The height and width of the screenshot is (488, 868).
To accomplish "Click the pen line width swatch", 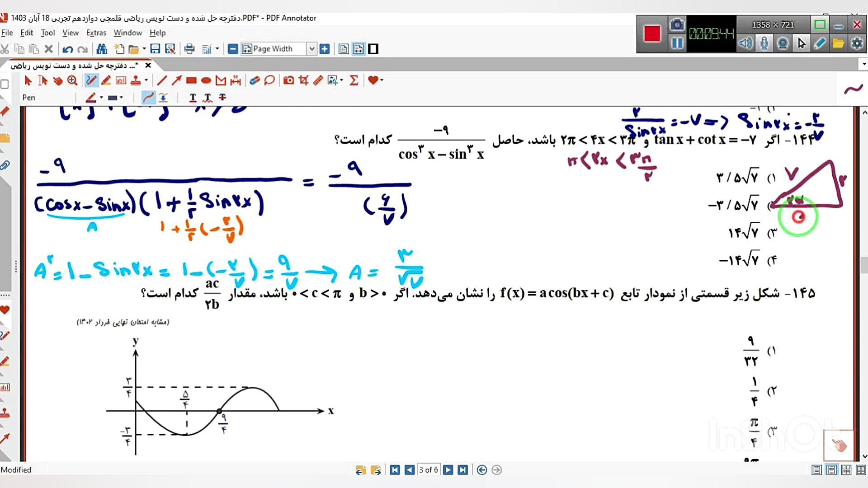I will [x=113, y=98].
